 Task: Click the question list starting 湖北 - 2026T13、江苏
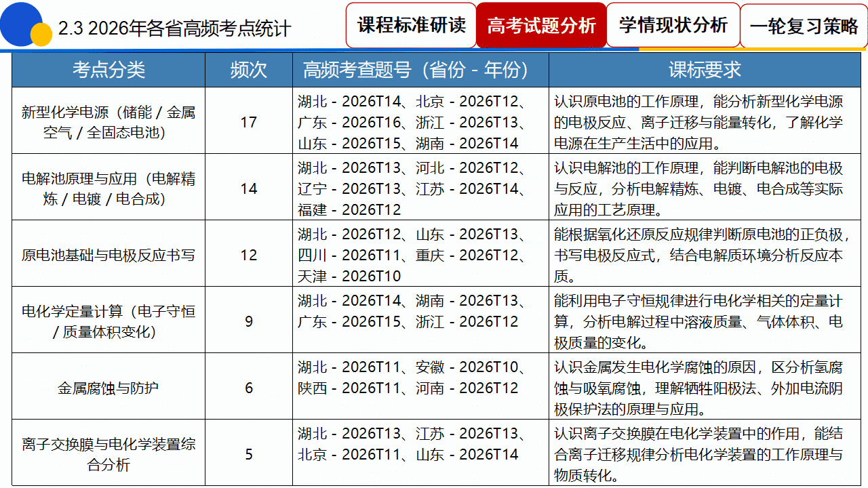(x=420, y=454)
